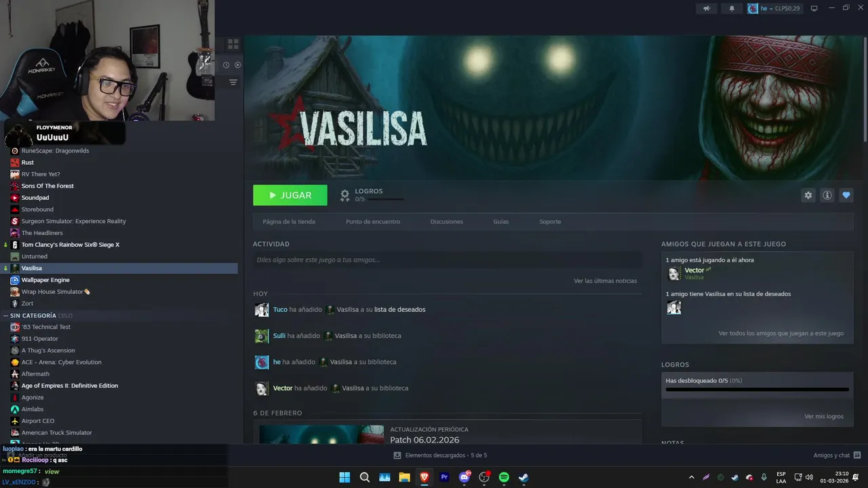Switch Steam to Big Picture mode icon

click(814, 8)
